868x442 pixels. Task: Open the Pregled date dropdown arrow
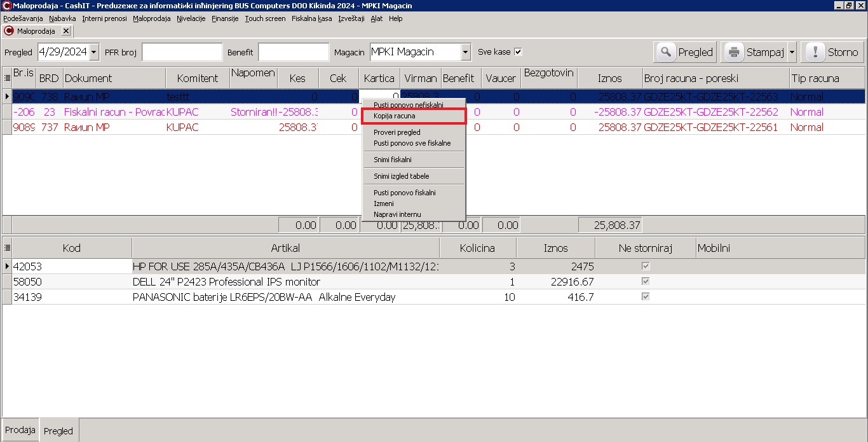click(x=94, y=52)
